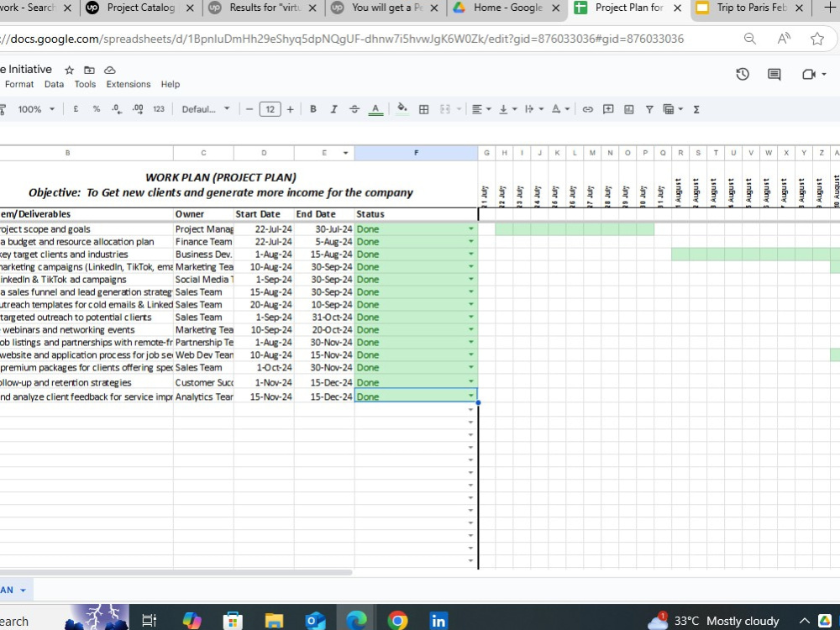Select the Web Dev Team owner cell
Screen dimensions: 840x630
203,354
